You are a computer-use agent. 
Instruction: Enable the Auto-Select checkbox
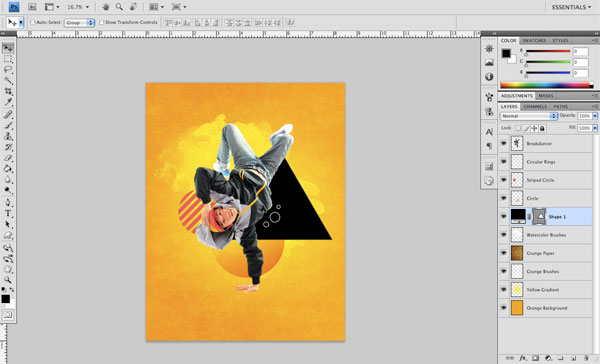(33, 23)
